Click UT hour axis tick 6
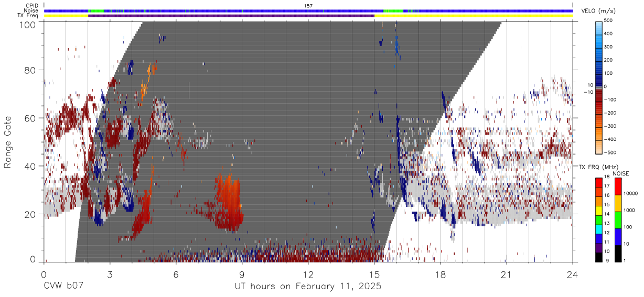 [x=176, y=274]
